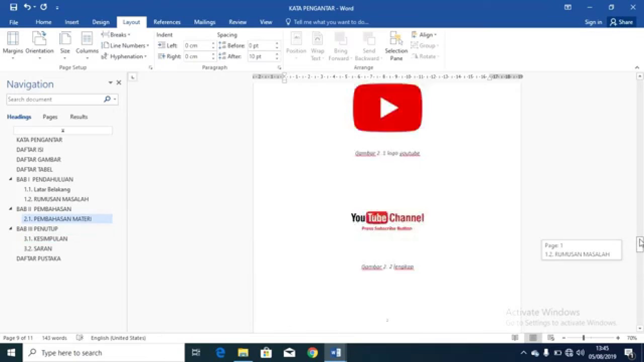Click the Search document field
This screenshot has width=644, height=362.
point(55,99)
